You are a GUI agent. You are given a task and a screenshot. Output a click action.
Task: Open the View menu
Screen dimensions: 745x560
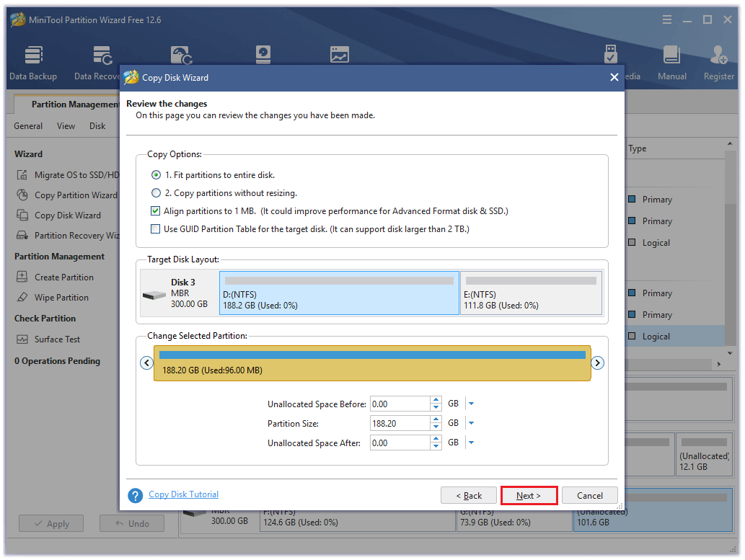point(66,126)
